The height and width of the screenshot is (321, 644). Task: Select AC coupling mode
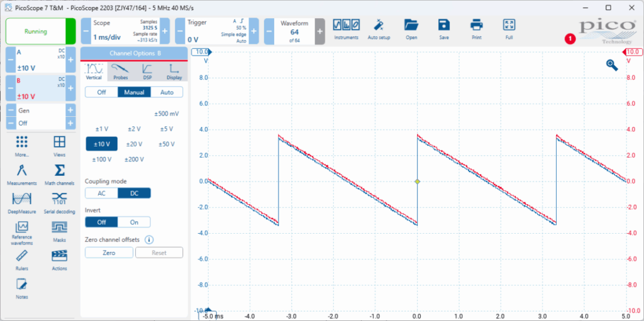[101, 193]
